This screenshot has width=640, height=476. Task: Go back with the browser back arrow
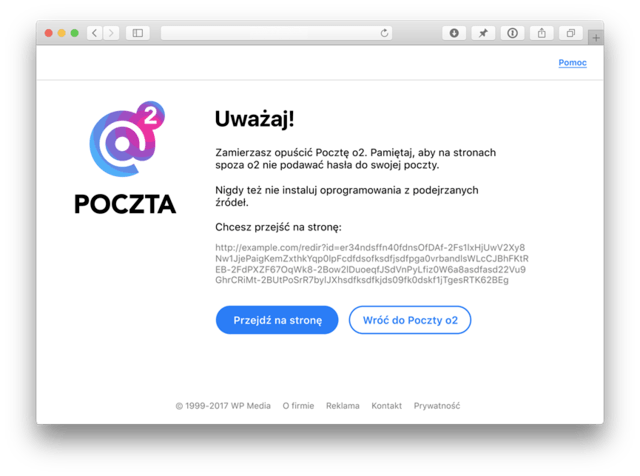95,33
